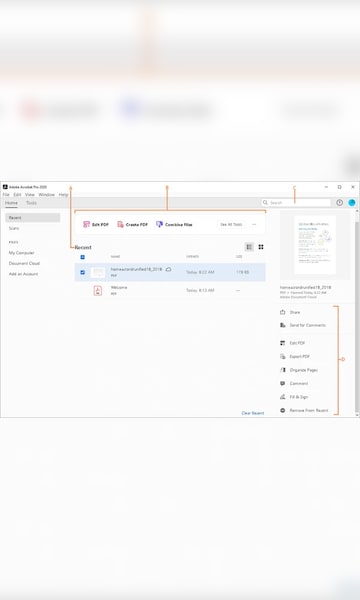Screen dimensions: 360x600
Task: Select the Welcome file row name
Action: click(119, 287)
